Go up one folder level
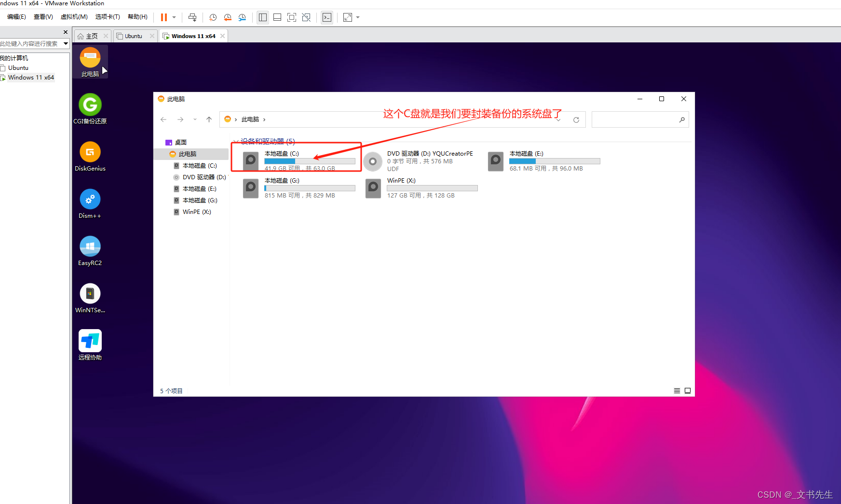Viewport: 841px width, 504px height. tap(209, 119)
